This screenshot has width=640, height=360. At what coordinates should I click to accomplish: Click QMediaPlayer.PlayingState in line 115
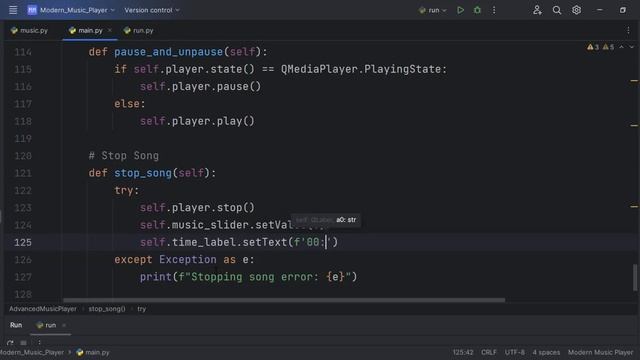click(x=361, y=69)
